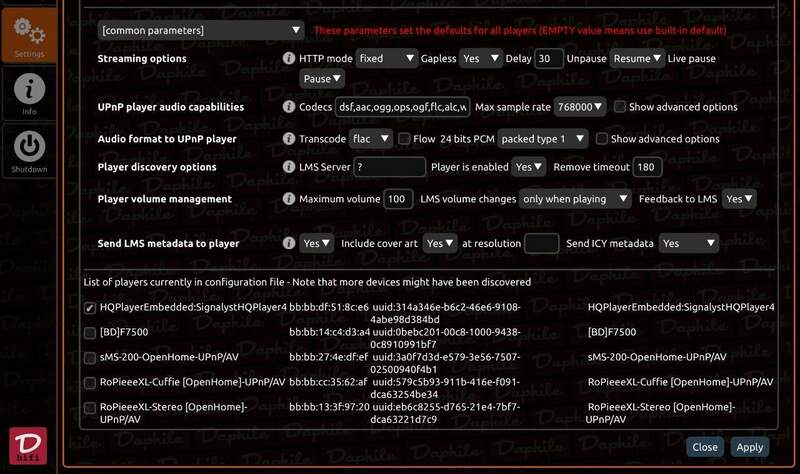Open the Info sidebar icon
Image resolution: width=800 pixels, height=474 pixels.
(x=29, y=92)
